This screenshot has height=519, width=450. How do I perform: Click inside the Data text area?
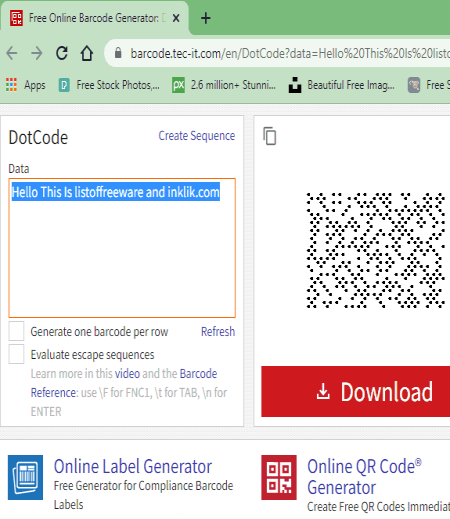pos(122,248)
